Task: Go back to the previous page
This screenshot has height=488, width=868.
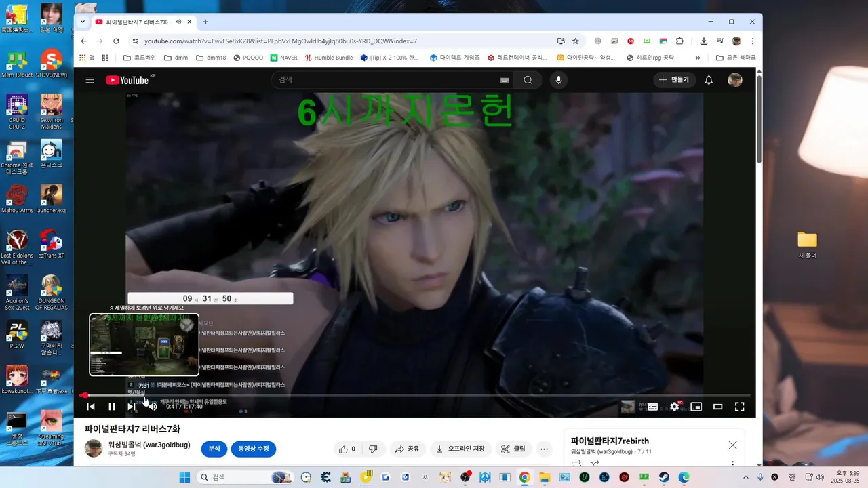Action: 83,41
